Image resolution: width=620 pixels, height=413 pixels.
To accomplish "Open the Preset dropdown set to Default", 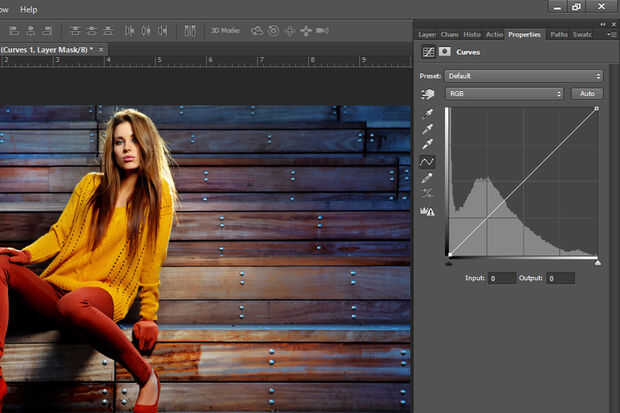I will (x=525, y=76).
